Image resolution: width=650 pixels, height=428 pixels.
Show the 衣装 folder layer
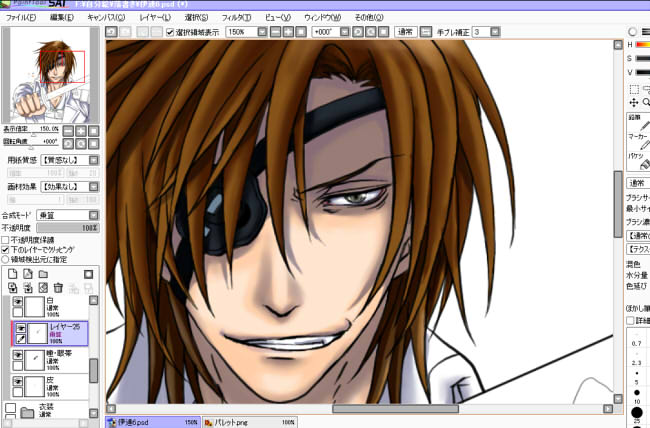tap(10, 408)
